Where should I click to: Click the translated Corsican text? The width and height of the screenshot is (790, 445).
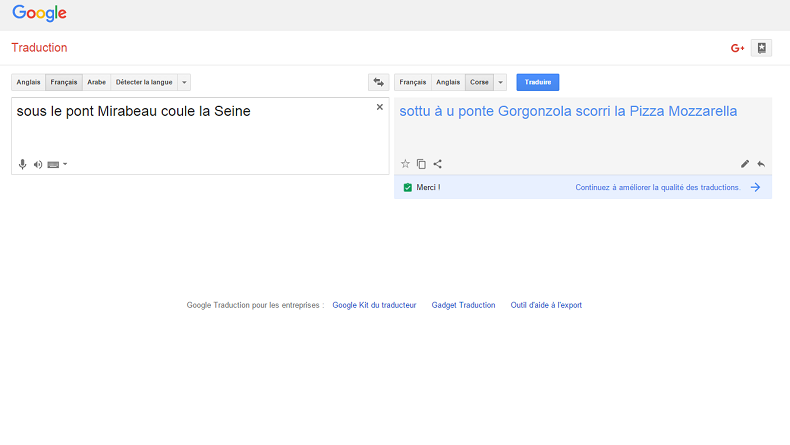pyautogui.click(x=568, y=111)
